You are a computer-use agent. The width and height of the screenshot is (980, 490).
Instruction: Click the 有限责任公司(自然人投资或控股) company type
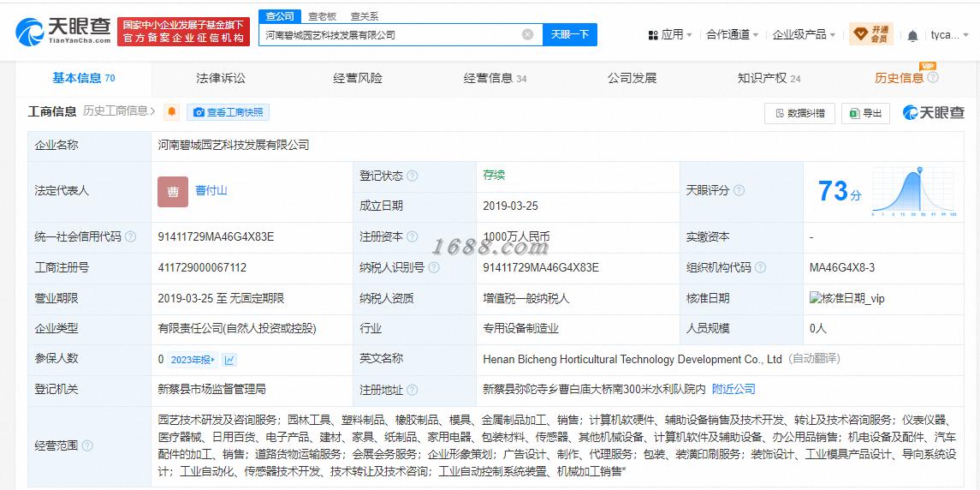pos(237,329)
